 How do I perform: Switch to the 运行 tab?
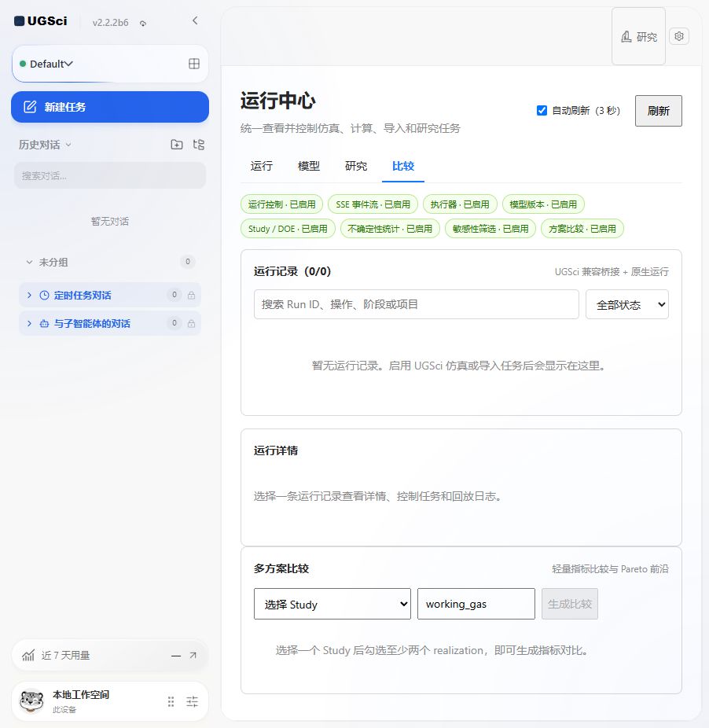coord(262,166)
